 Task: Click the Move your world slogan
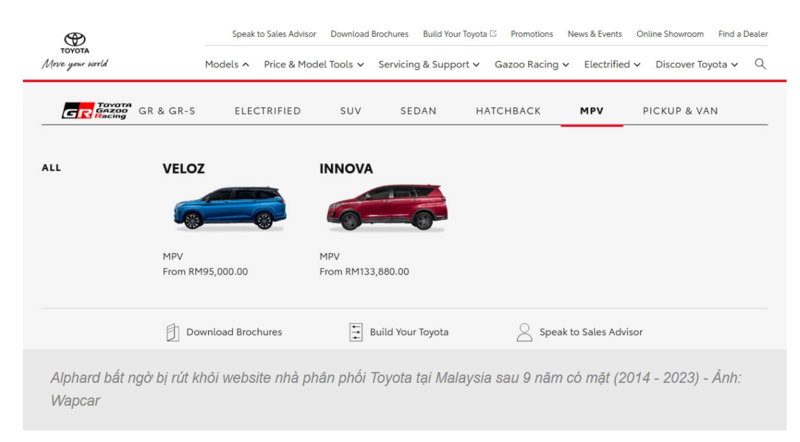pos(75,64)
